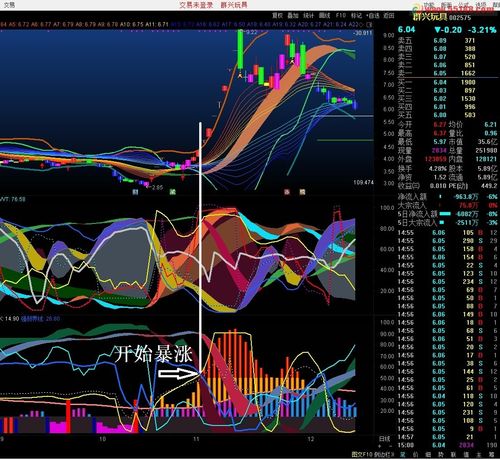Click the minus zoom icon below 日线
Viewport: 500px width, 460px height.
390,446
